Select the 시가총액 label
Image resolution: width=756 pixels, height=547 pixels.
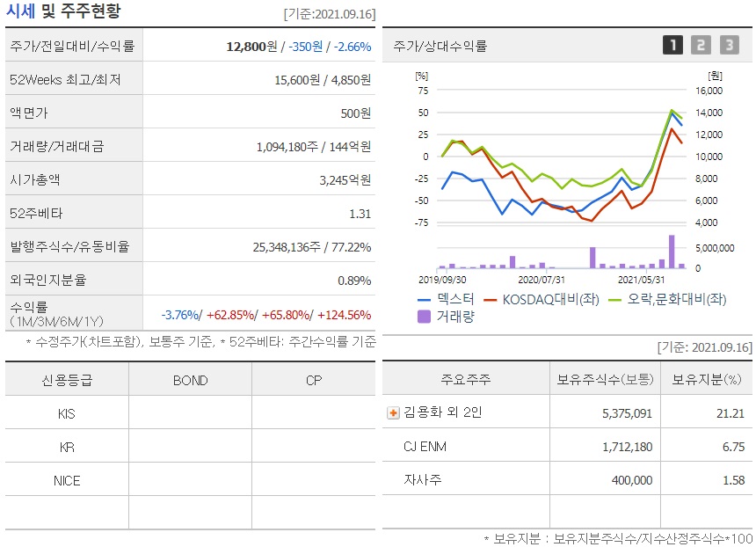coord(34,179)
